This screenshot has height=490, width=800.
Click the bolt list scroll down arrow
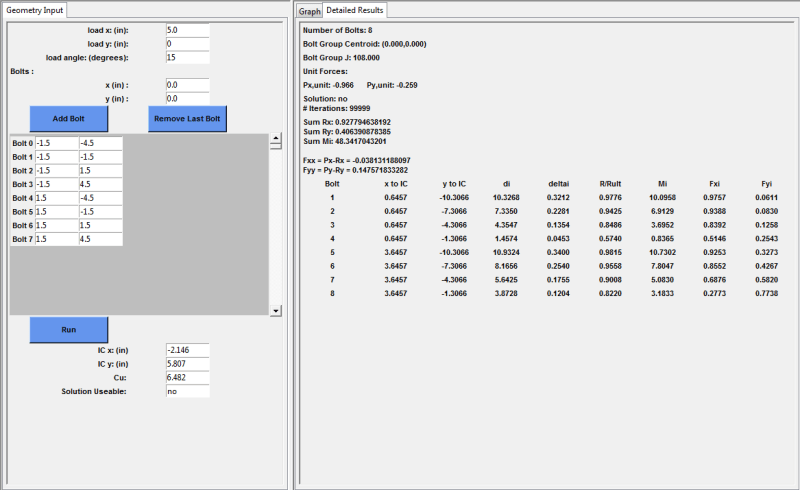click(276, 310)
